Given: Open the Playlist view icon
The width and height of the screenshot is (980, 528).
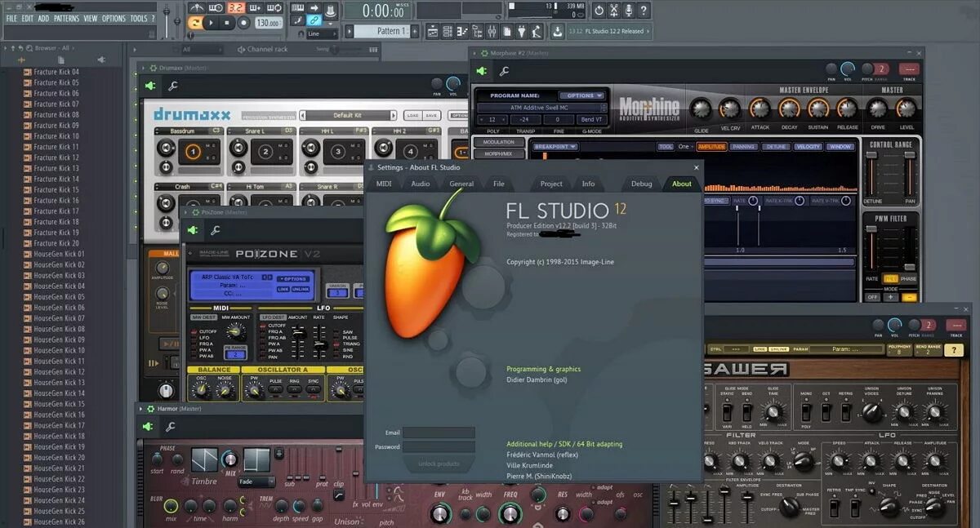Looking at the screenshot, I should [x=432, y=31].
